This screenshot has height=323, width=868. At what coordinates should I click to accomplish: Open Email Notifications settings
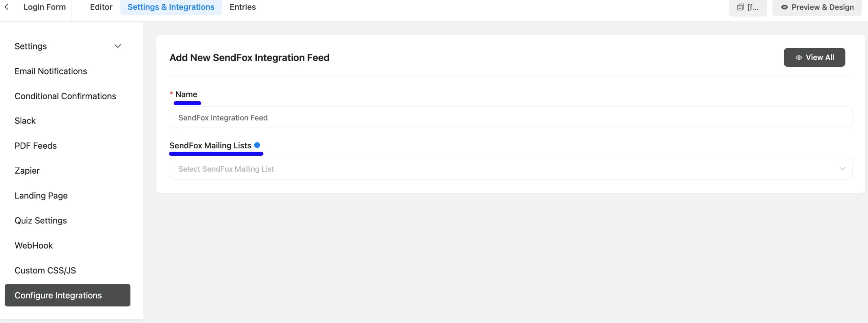tap(51, 71)
